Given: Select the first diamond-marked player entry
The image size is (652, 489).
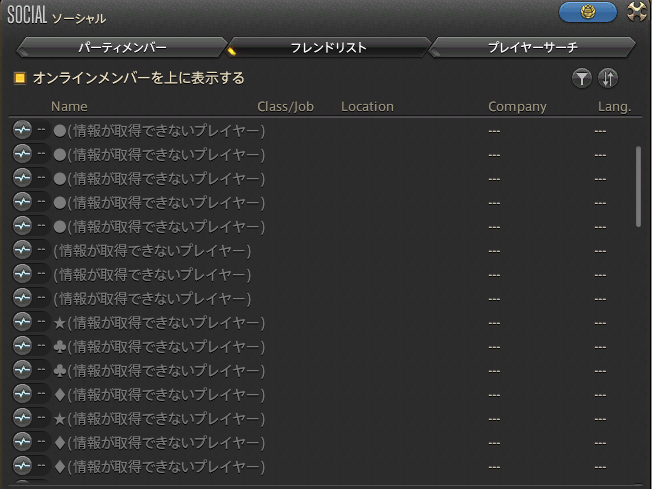Looking at the screenshot, I should pyautogui.click(x=326, y=394).
